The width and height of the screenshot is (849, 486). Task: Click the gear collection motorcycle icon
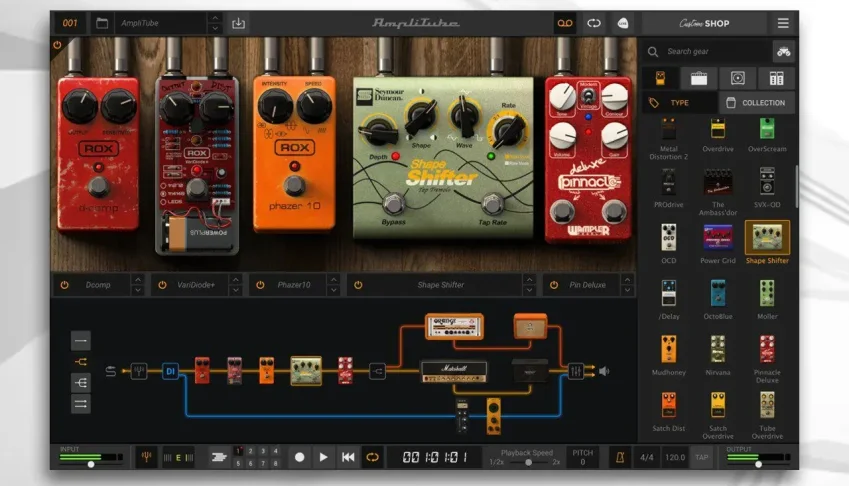[783, 52]
